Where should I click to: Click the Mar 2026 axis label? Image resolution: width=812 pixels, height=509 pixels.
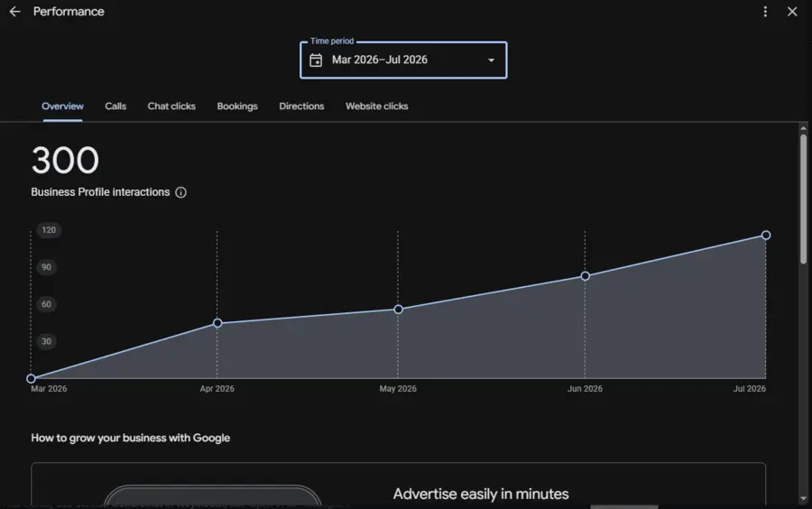click(x=49, y=388)
